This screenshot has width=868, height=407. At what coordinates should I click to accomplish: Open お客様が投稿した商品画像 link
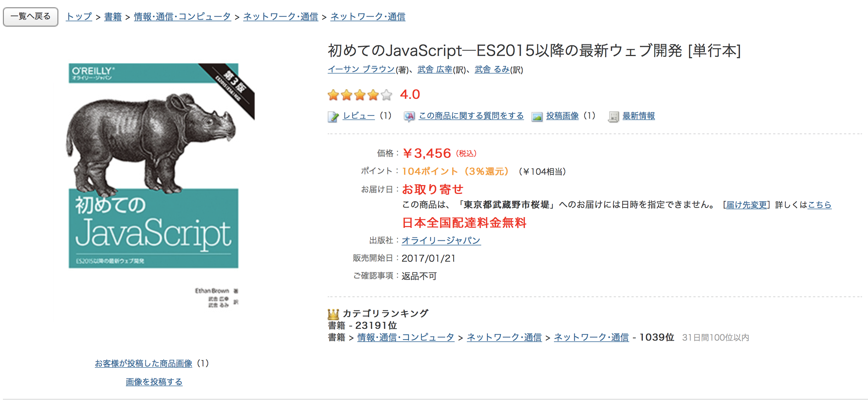coord(144,363)
